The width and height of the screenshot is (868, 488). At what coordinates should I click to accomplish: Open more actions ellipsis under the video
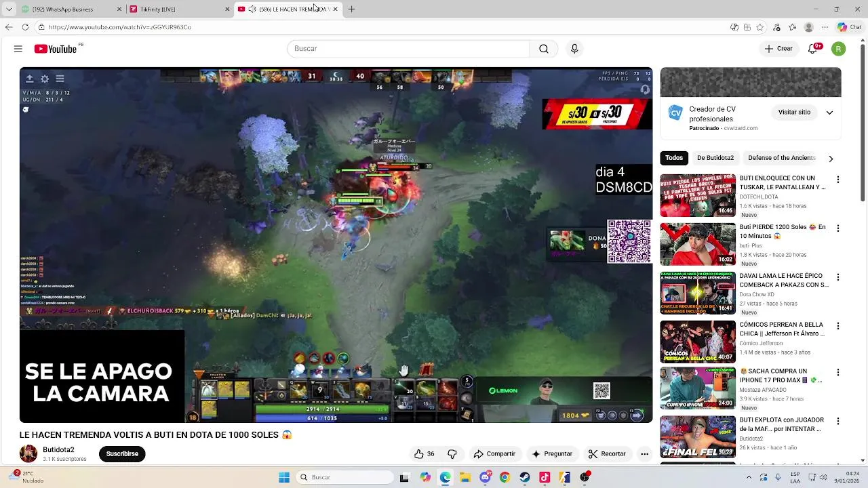tap(644, 454)
